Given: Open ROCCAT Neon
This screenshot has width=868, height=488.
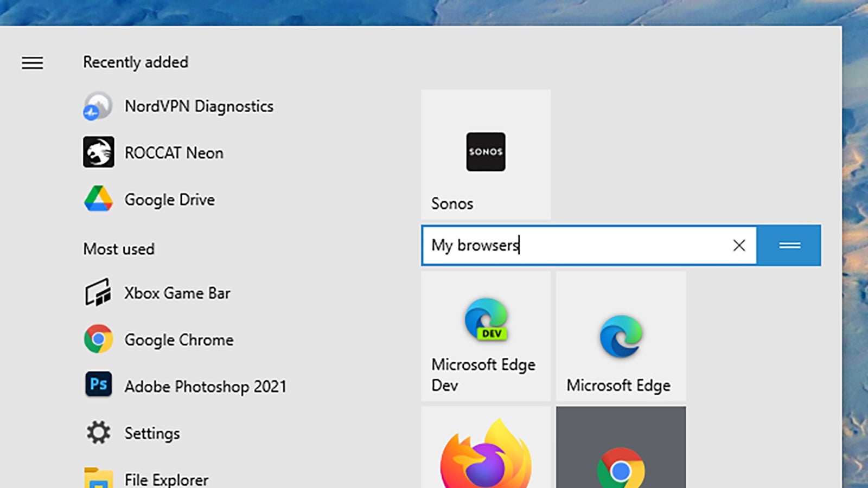Looking at the screenshot, I should 174,153.
